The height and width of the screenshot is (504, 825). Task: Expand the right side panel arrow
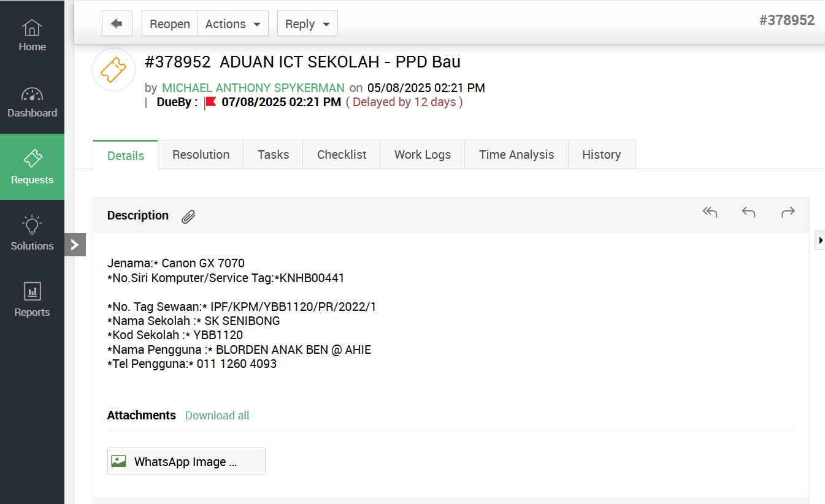[820, 240]
